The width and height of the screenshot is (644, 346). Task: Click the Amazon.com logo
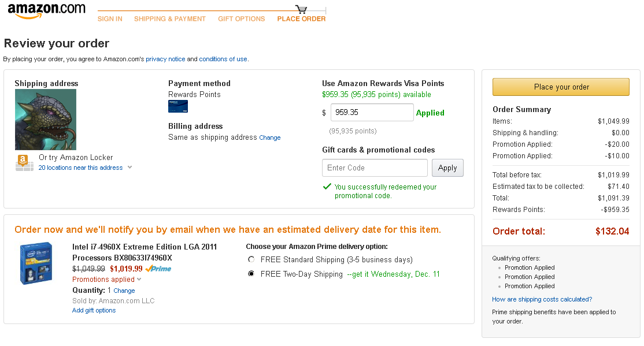tap(46, 10)
